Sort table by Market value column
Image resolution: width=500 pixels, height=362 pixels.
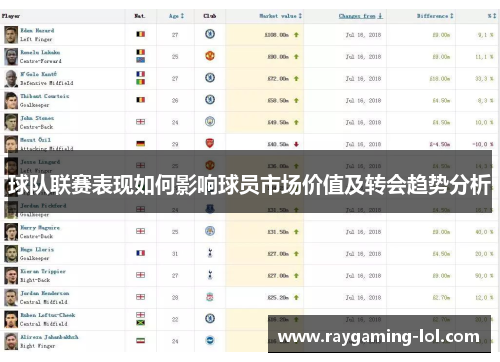(x=280, y=16)
